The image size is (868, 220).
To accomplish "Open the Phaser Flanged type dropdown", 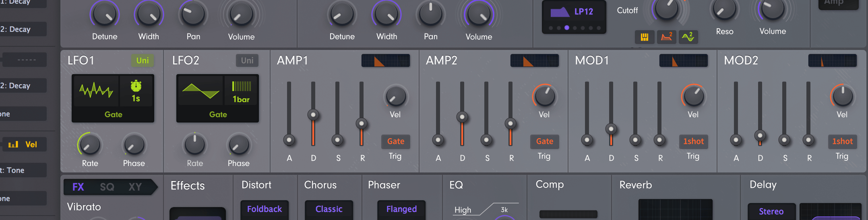I will tap(401, 209).
